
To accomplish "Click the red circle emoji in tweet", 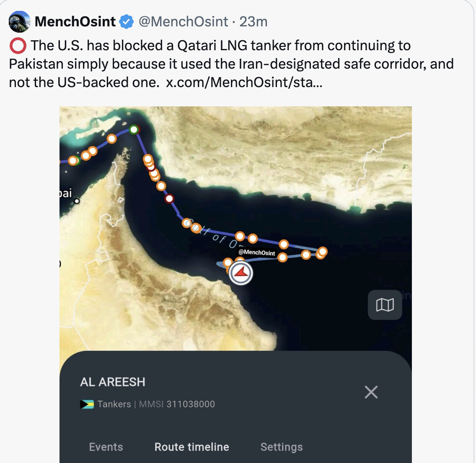I will 18,46.
